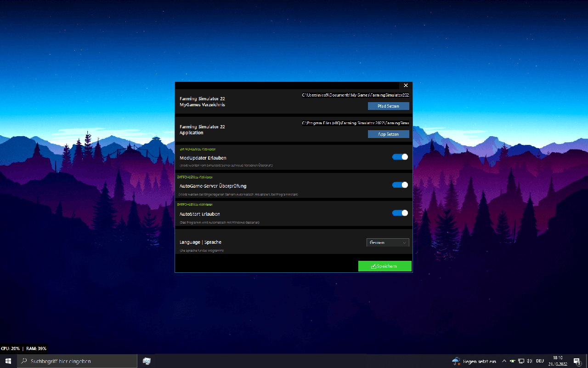Click the MyGames Verzeichnis label

202,105
